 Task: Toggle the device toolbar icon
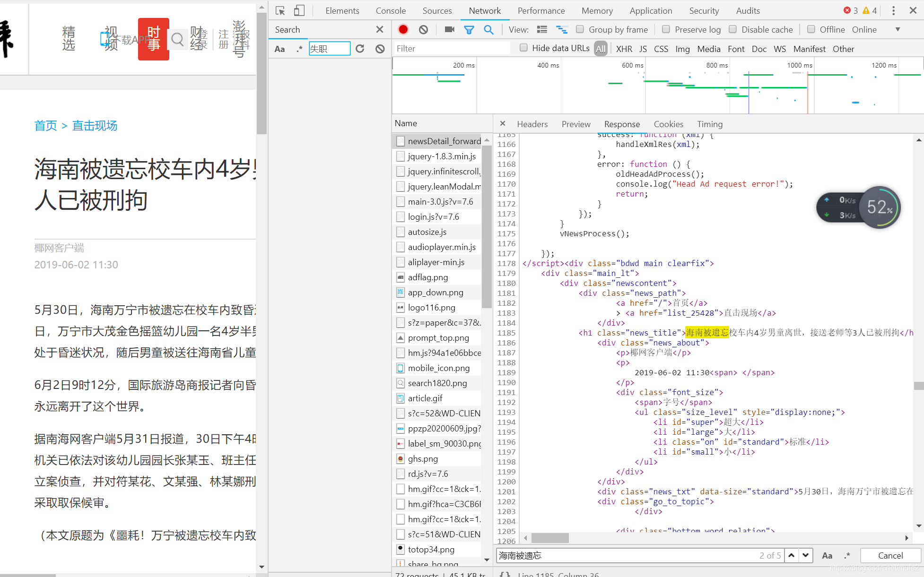299,10
